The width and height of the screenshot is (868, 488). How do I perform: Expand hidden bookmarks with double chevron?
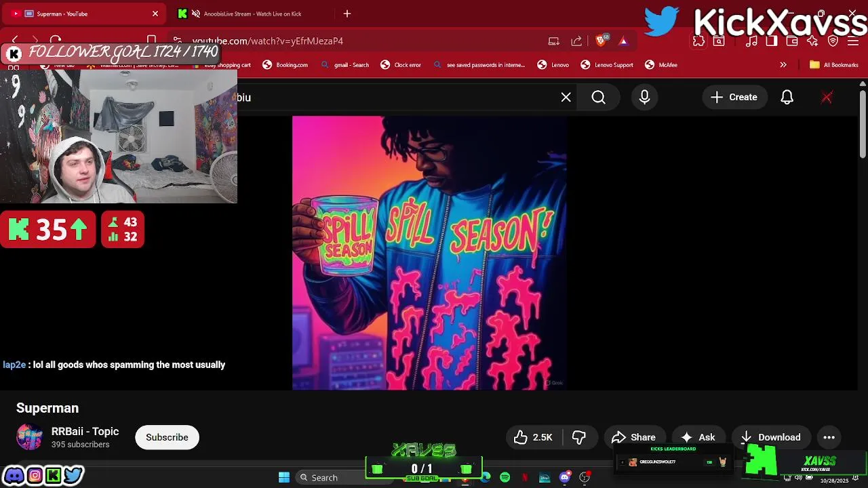point(783,65)
